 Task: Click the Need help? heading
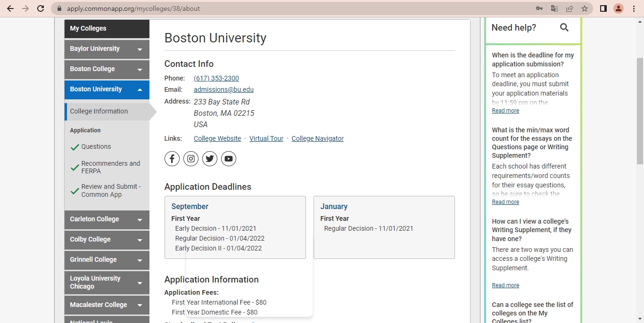point(514,28)
